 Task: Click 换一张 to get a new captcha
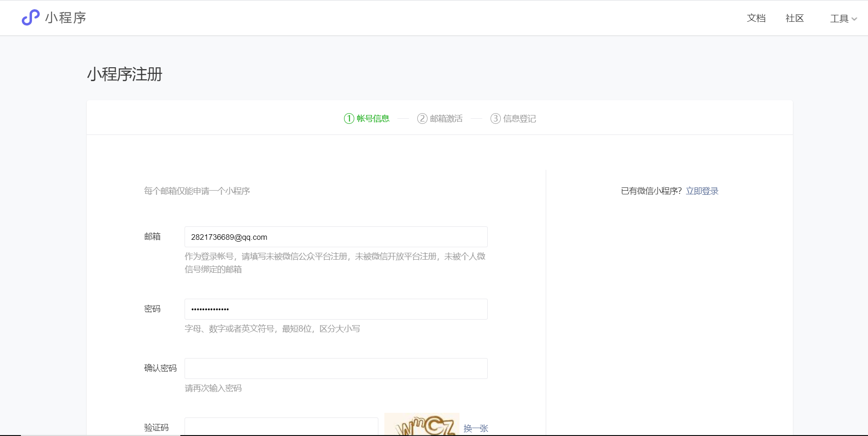point(476,429)
